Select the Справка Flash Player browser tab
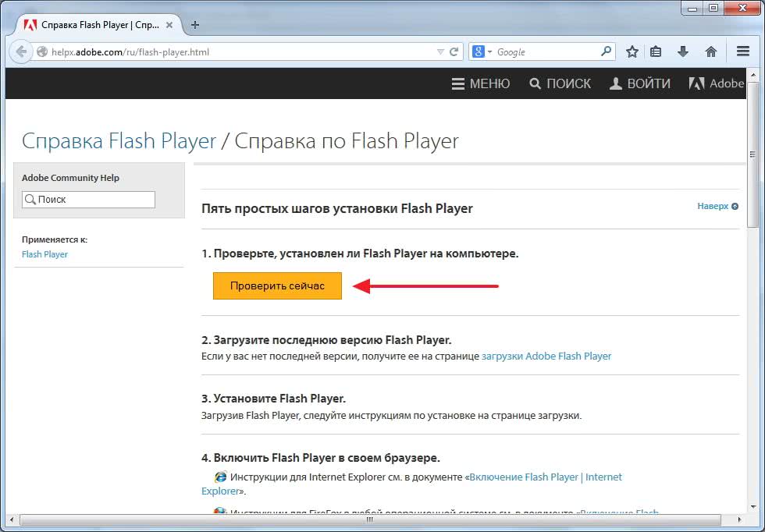The image size is (765, 532). [100, 25]
